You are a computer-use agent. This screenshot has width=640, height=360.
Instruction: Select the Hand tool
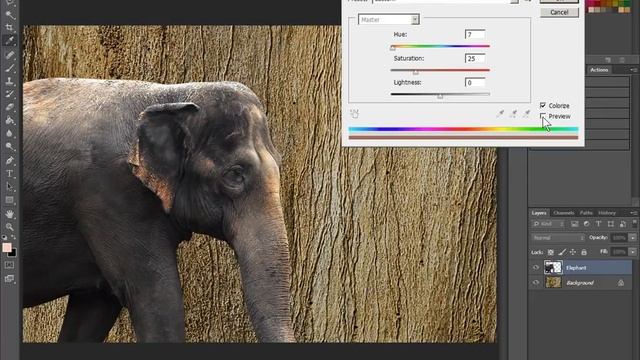[x=10, y=214]
